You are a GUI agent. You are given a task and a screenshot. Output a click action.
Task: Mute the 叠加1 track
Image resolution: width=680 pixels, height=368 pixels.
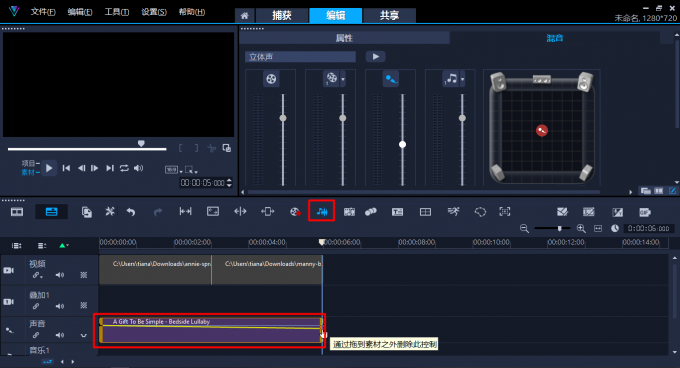point(60,306)
